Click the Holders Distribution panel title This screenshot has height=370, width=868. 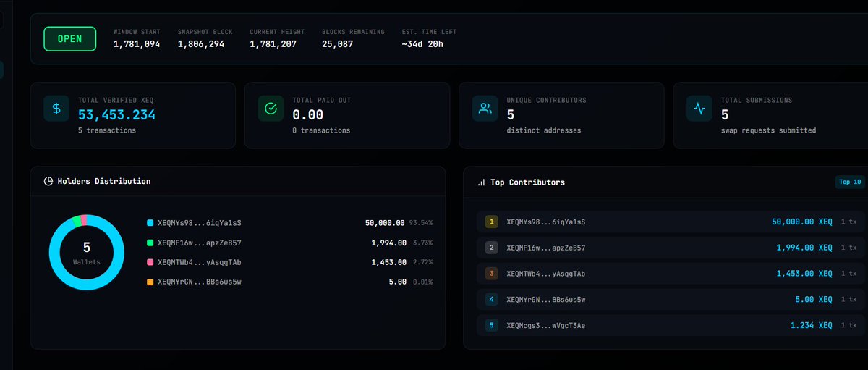104,181
